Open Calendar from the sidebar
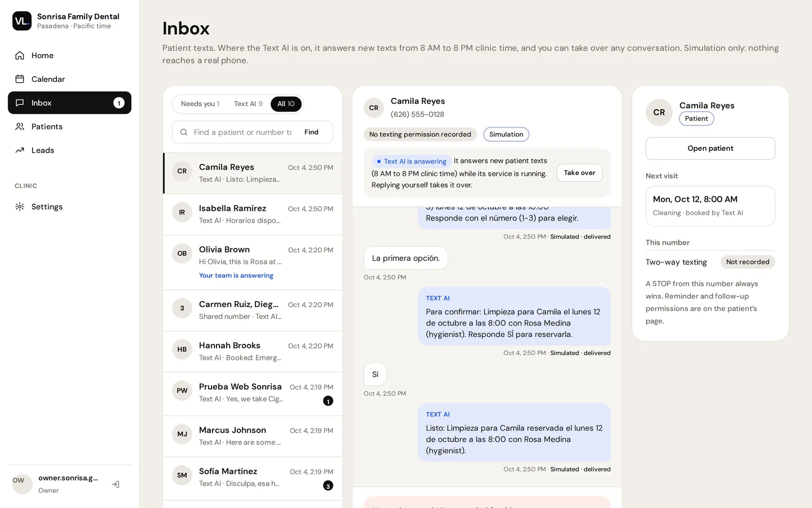Screen dimensions: 812x508 click(x=69, y=79)
